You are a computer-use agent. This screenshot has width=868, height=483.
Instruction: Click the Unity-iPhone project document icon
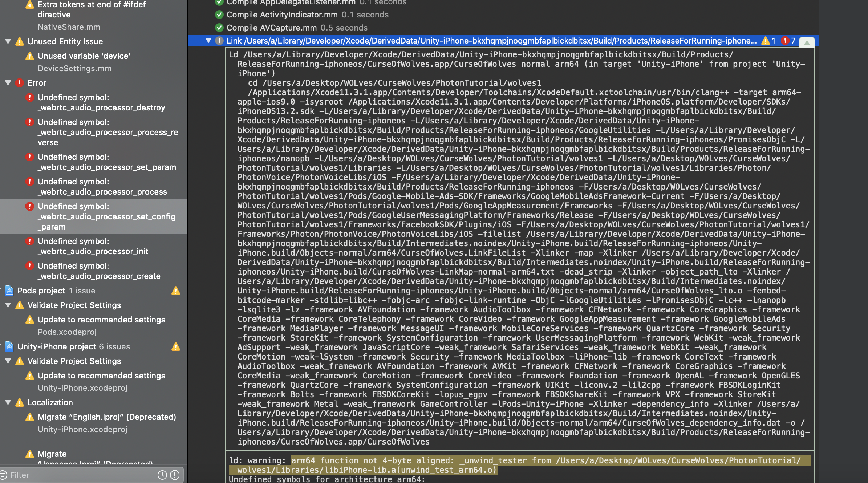(x=9, y=346)
